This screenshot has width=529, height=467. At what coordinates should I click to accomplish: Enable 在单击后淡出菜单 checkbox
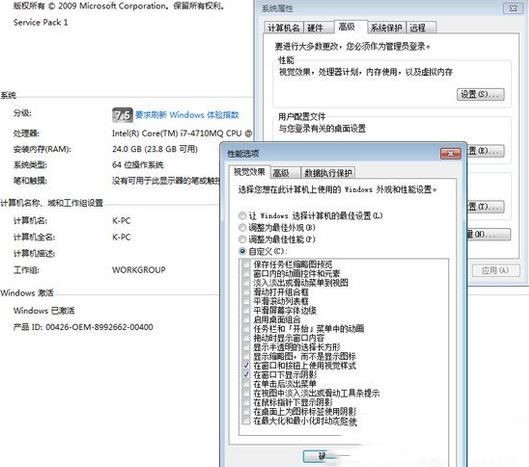click(x=246, y=384)
